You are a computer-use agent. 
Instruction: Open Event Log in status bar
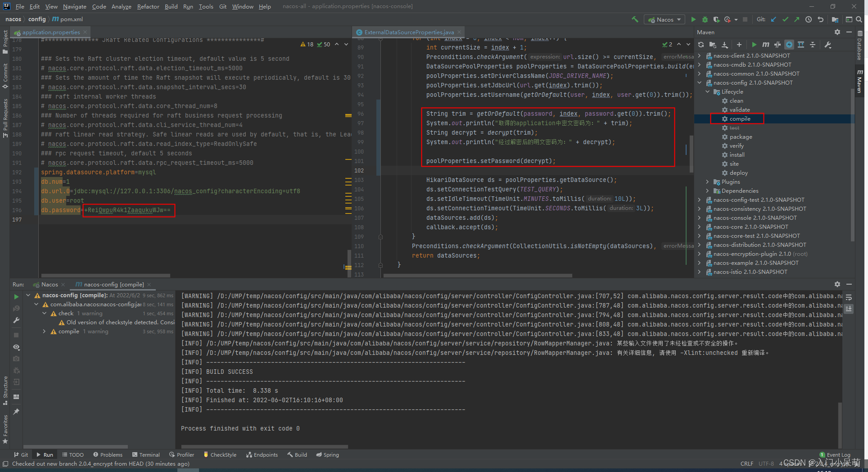[x=835, y=455]
